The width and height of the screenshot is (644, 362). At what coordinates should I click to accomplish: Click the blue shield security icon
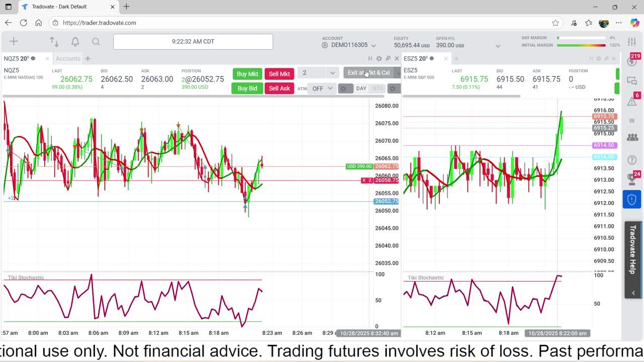632,200
